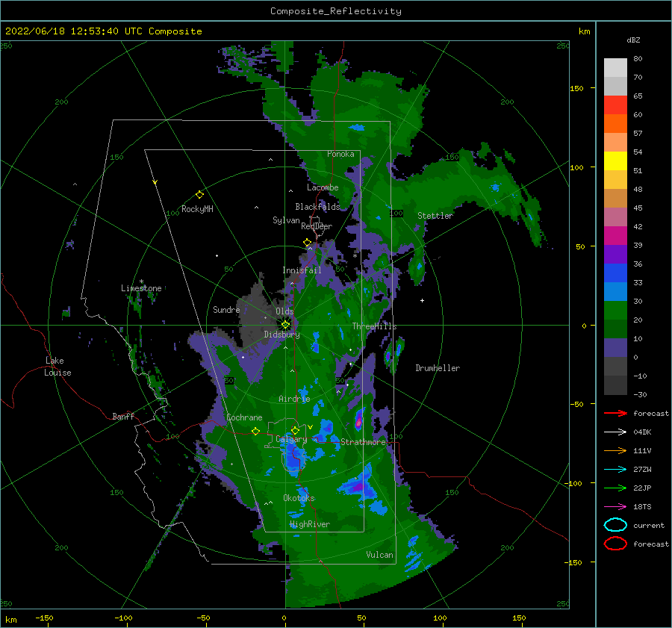
Task: Click the 18TS legend label
Action: point(642,507)
